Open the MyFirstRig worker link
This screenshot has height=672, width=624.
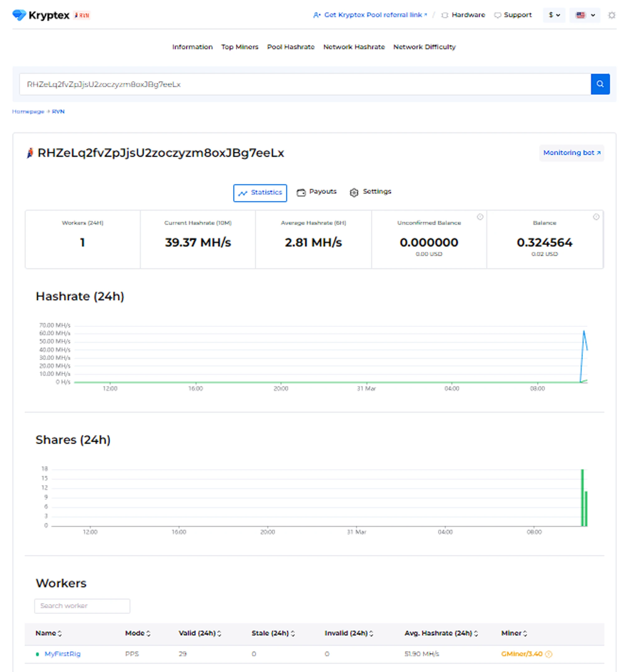click(62, 654)
